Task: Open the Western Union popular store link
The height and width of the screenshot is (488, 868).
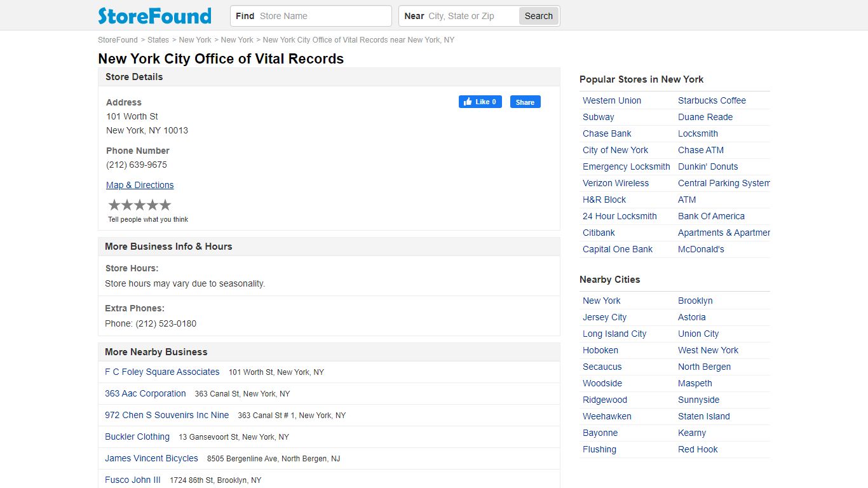Action: click(612, 100)
